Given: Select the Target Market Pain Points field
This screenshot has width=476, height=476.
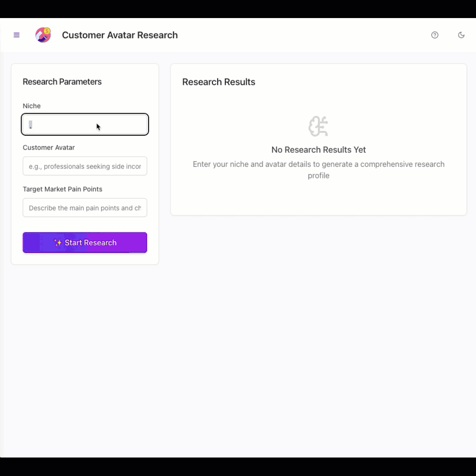Looking at the screenshot, I should coord(85,208).
